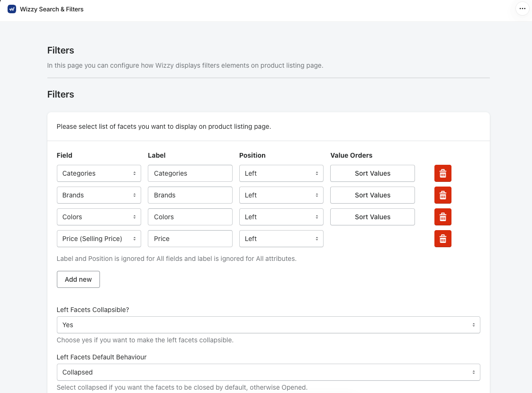Change position dropdown for Price row

(x=281, y=239)
